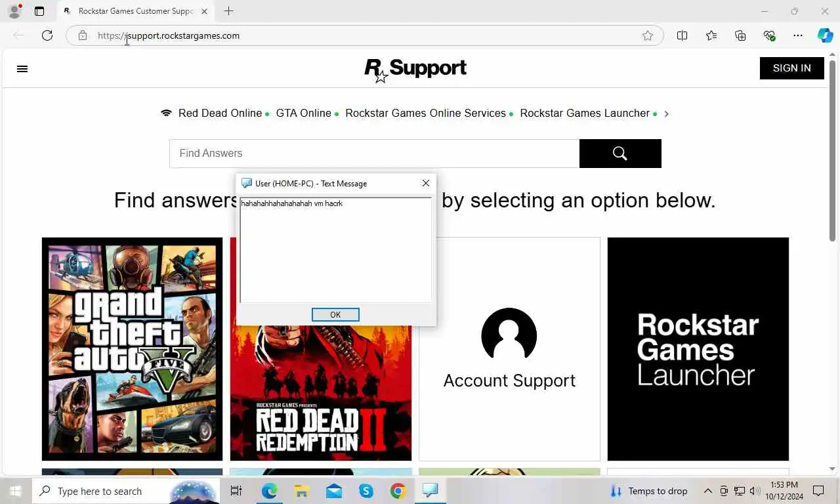View site information lock icon
Image resolution: width=840 pixels, height=504 pixels.
coord(82,35)
